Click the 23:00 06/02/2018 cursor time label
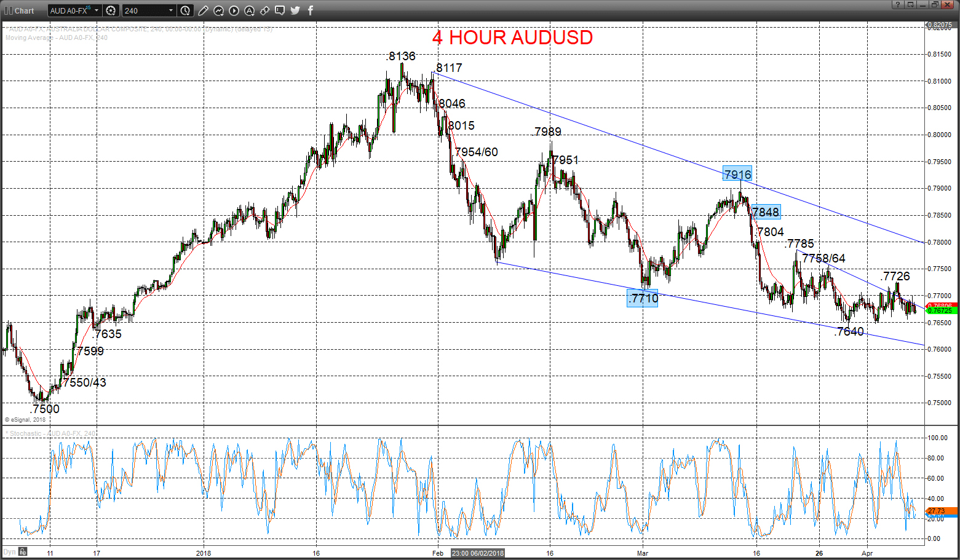This screenshot has height=560, width=960. [x=478, y=553]
